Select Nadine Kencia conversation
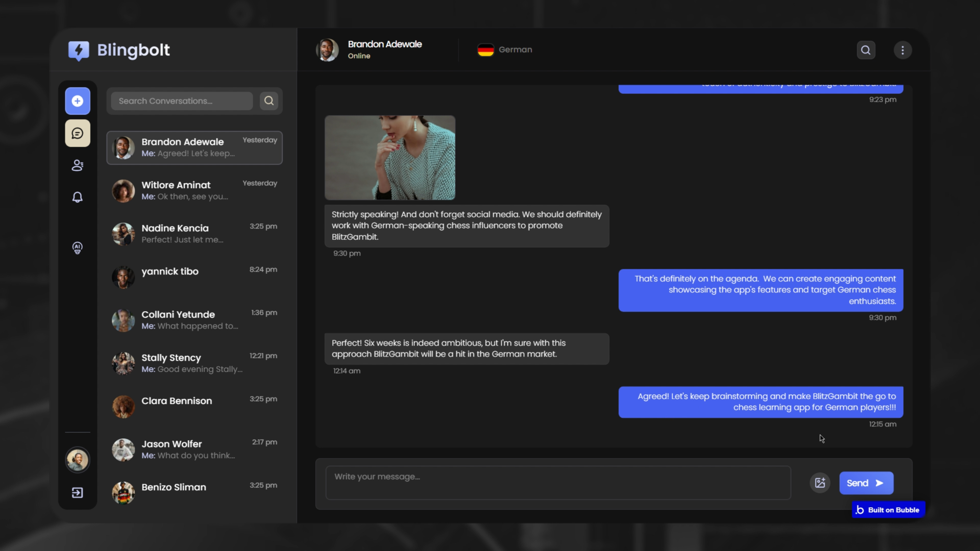Viewport: 980px width, 551px height. (x=194, y=234)
